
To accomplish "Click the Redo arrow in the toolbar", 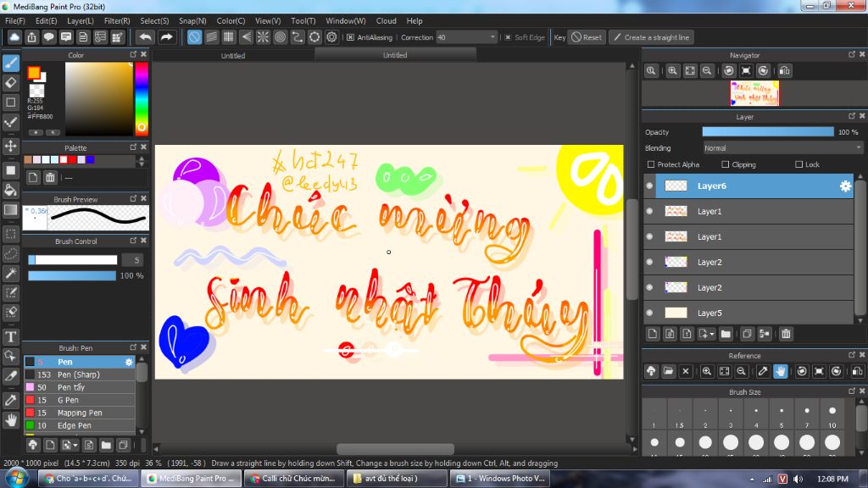I will [x=166, y=37].
